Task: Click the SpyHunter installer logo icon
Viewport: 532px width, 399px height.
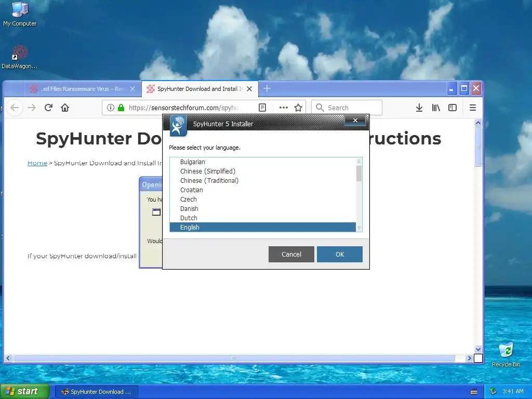Action: [x=178, y=126]
